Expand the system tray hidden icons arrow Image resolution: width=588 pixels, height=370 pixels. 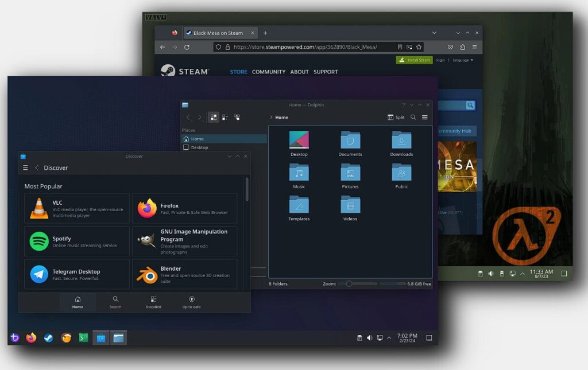pos(389,338)
